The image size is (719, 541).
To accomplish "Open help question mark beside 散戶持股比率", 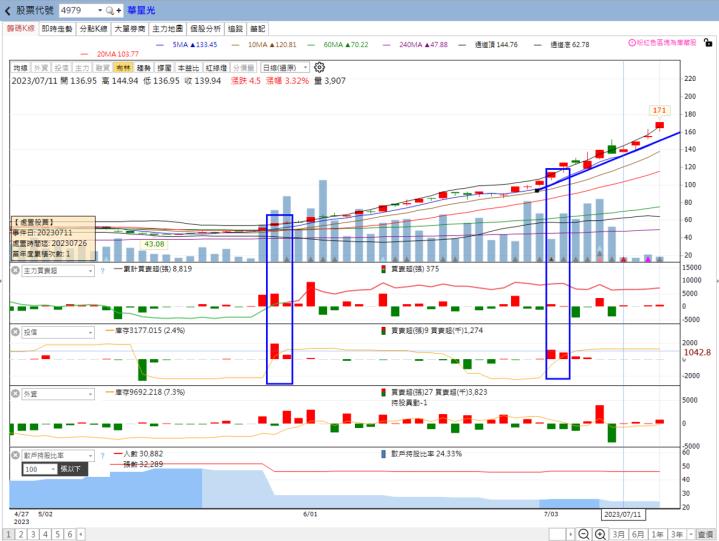I will point(102,455).
